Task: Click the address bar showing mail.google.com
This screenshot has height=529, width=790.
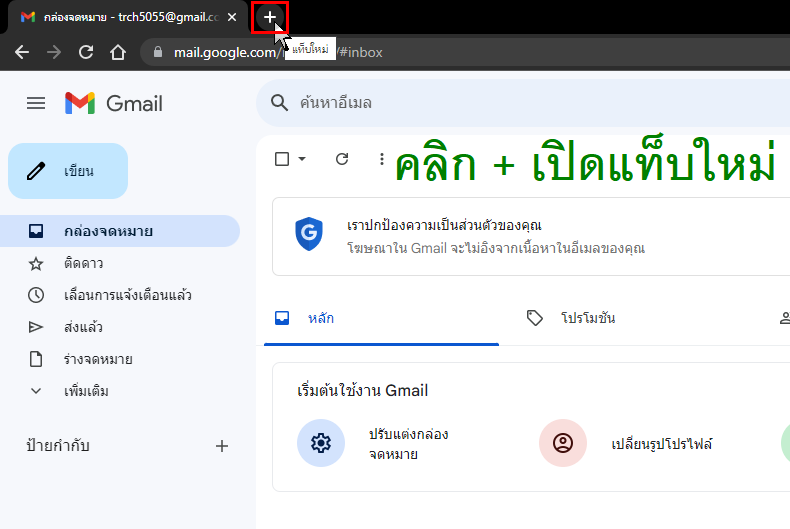Action: (x=464, y=52)
